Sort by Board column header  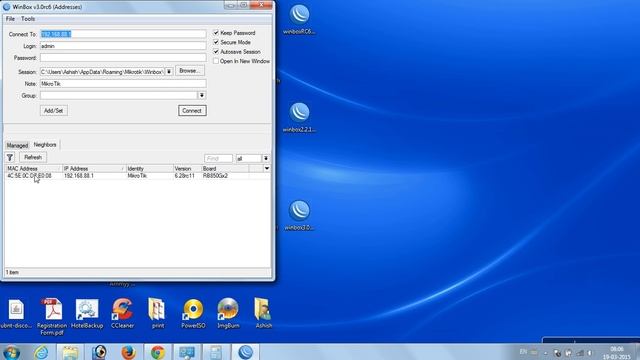coord(225,169)
